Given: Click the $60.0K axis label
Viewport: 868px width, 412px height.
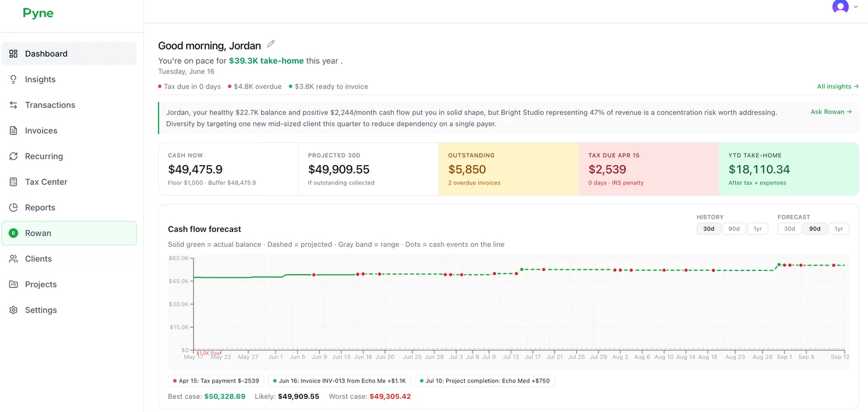Looking at the screenshot, I should coord(178,258).
